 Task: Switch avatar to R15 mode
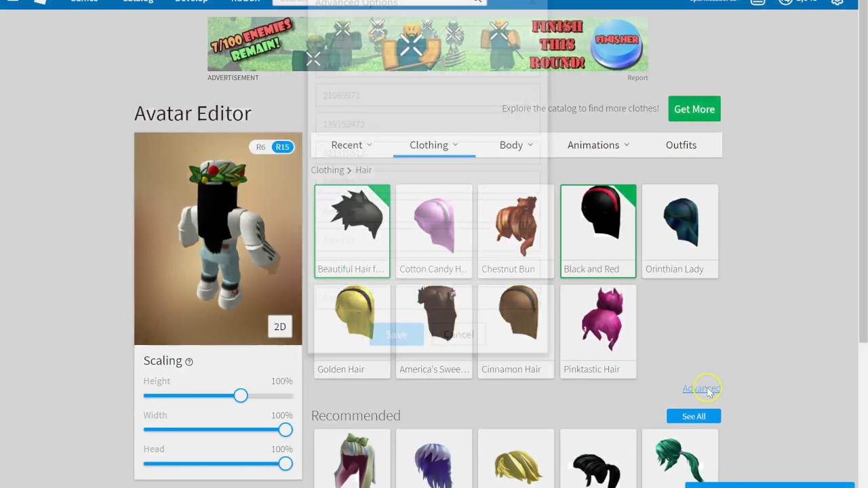tap(282, 147)
